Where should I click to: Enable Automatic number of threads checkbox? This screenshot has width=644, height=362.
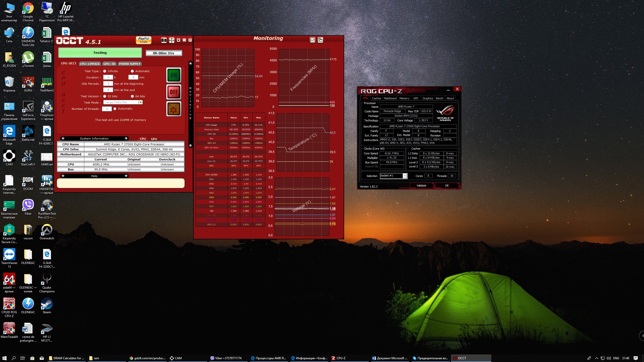coord(115,109)
